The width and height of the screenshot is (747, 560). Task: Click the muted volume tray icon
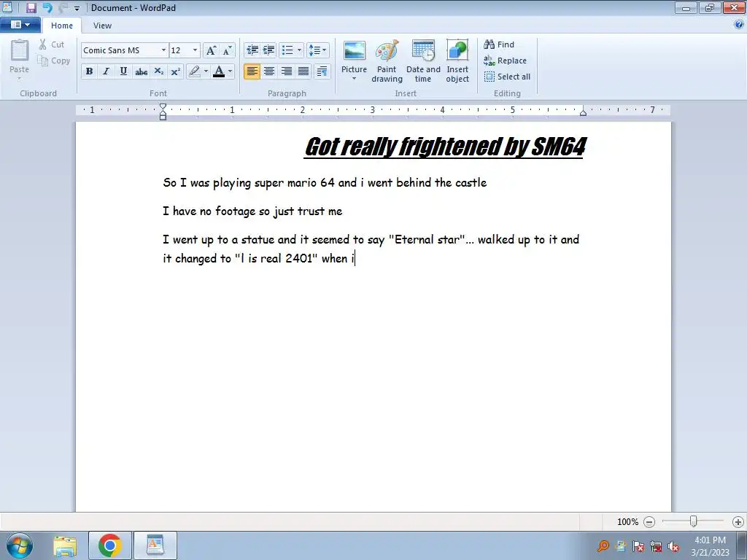tap(673, 546)
